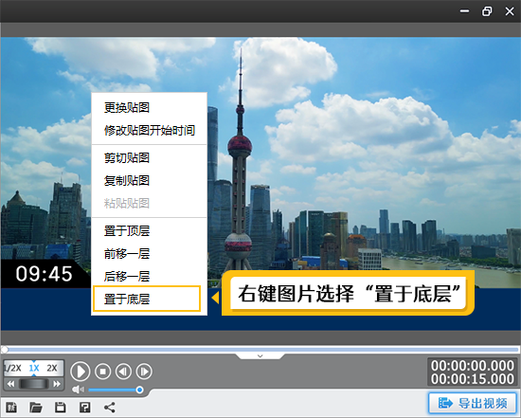Start playback with the play button

tap(80, 371)
